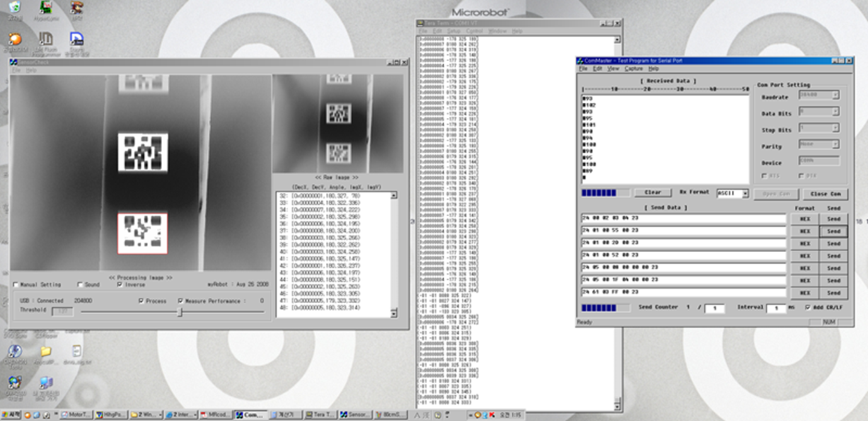This screenshot has height=421, width=868.
Task: Click the Send Counter input field
Action: click(714, 308)
